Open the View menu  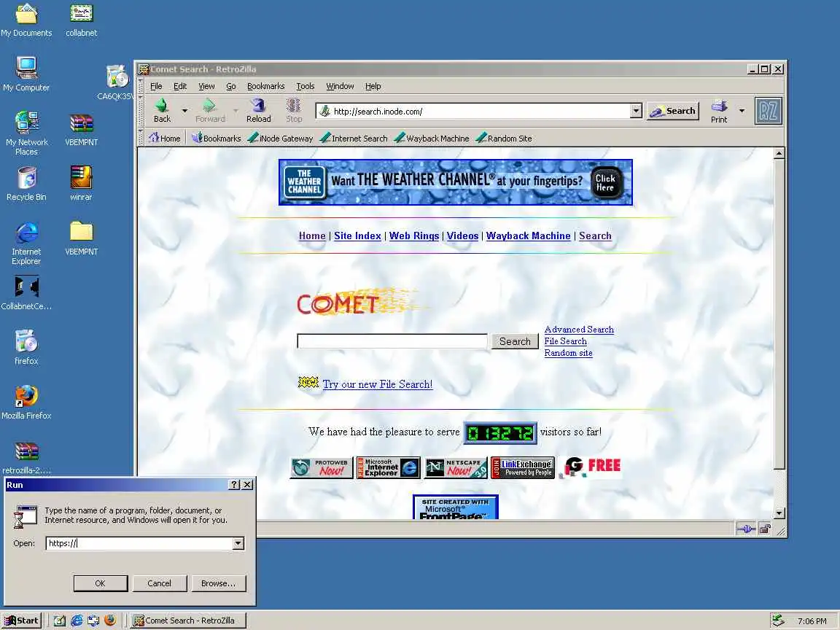tap(206, 86)
